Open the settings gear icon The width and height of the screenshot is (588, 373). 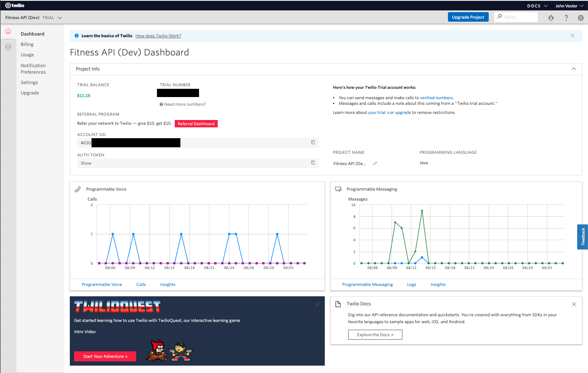pyautogui.click(x=581, y=18)
